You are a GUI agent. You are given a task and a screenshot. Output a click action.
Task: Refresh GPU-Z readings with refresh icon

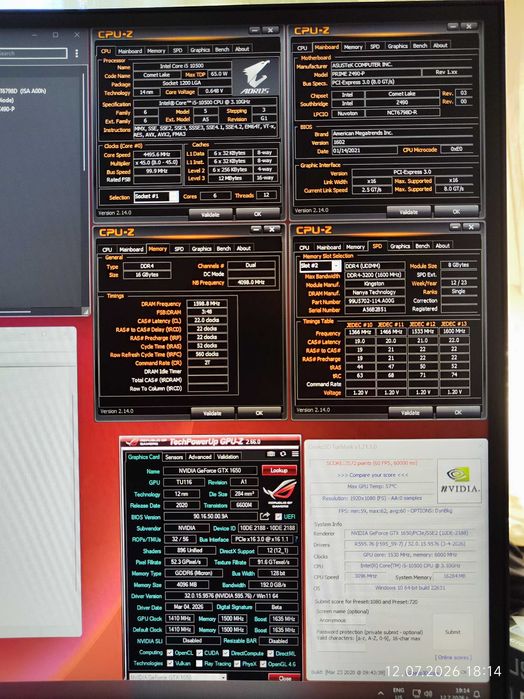point(283,453)
